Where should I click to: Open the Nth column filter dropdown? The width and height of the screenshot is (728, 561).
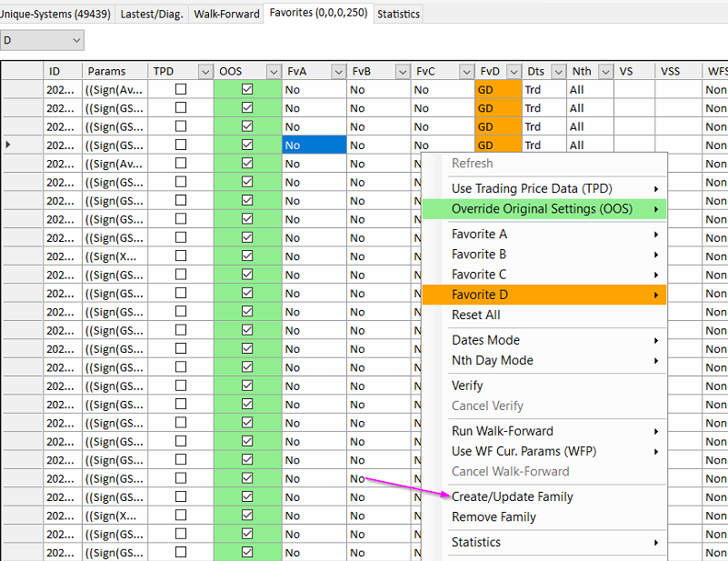(x=604, y=72)
